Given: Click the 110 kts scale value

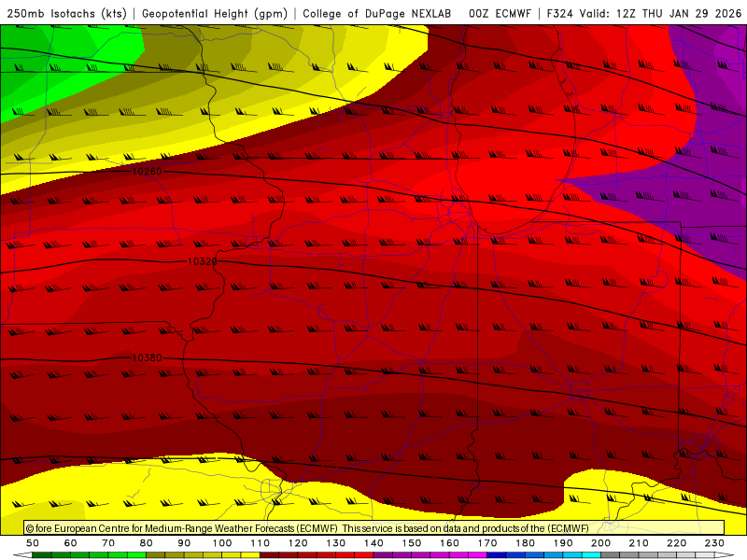Looking at the screenshot, I should 261,543.
